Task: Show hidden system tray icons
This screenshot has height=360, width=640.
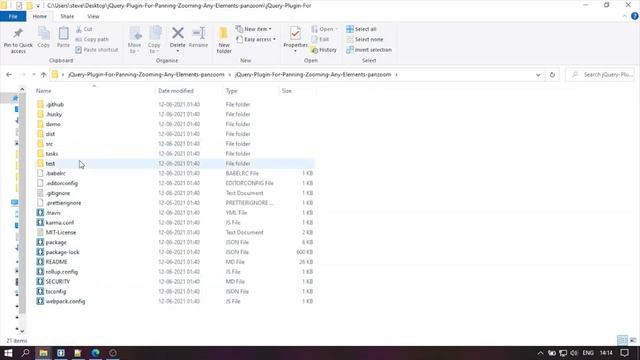Action: tap(540, 353)
